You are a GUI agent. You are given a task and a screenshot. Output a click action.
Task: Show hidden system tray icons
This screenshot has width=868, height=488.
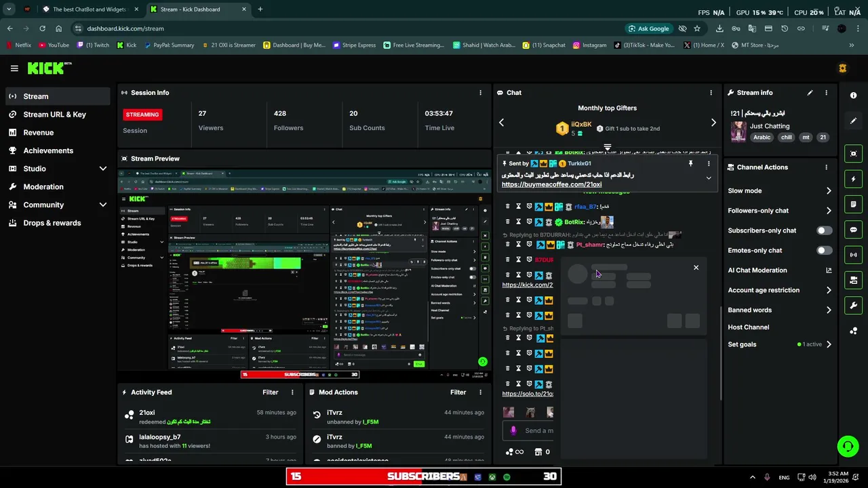click(752, 477)
